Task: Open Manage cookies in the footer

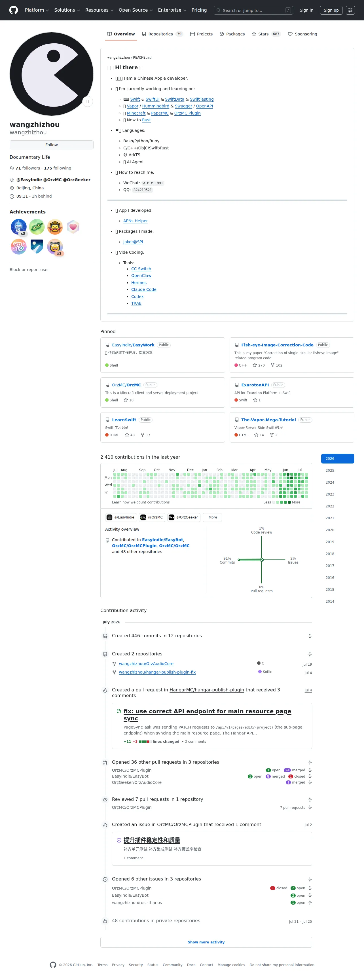Action: (231, 965)
